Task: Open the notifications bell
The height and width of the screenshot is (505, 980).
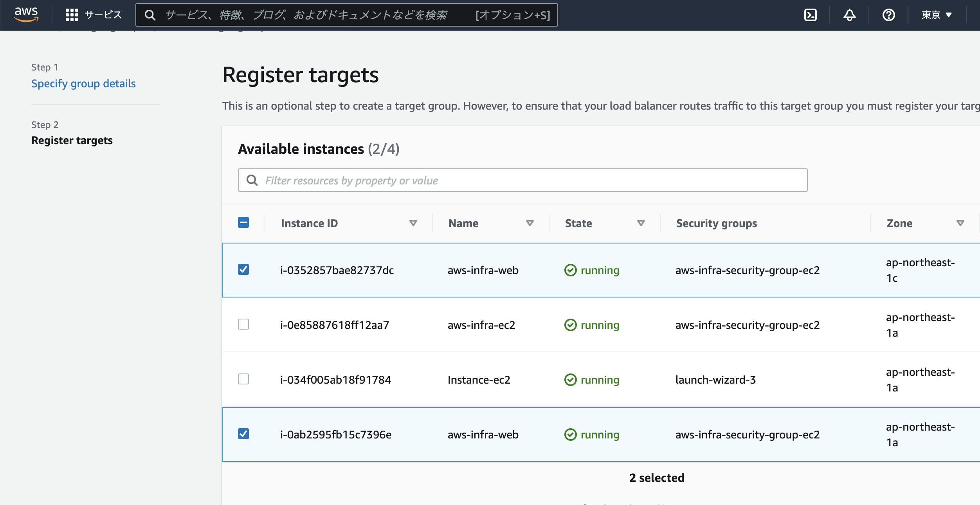Action: pos(849,15)
